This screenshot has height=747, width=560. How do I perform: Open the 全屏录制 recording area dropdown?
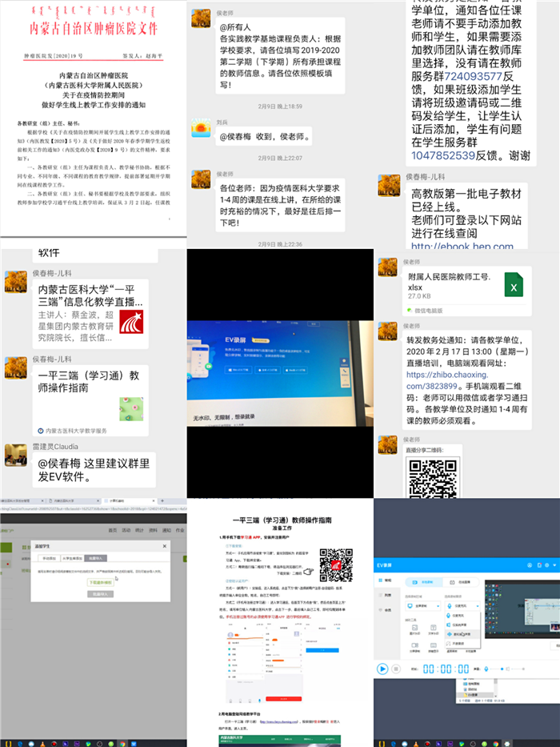coord(423,606)
